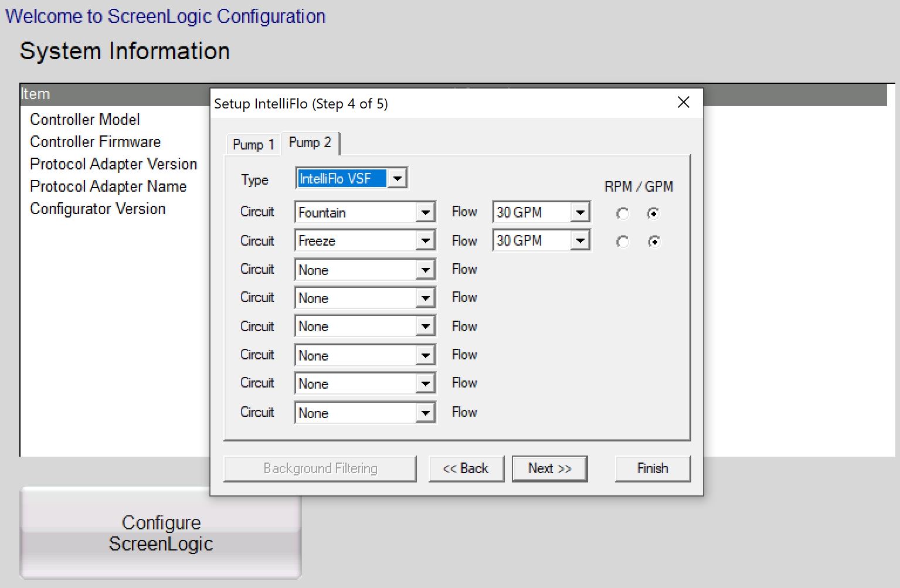Switch to the Pump 1 tab
This screenshot has height=588, width=900.
pyautogui.click(x=253, y=144)
